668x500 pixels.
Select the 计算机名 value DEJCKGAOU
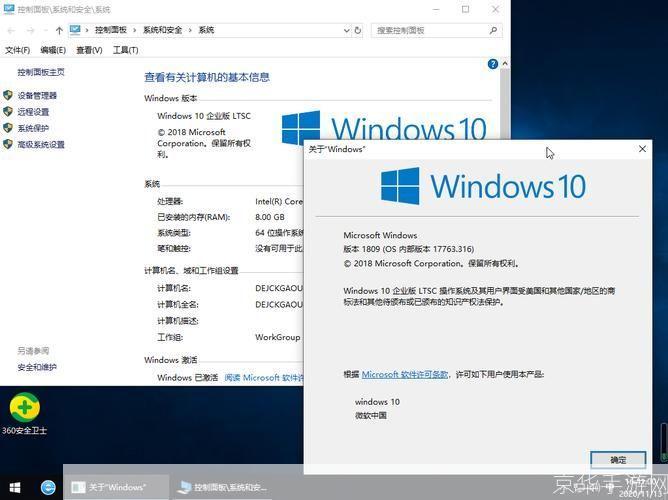tap(279, 288)
